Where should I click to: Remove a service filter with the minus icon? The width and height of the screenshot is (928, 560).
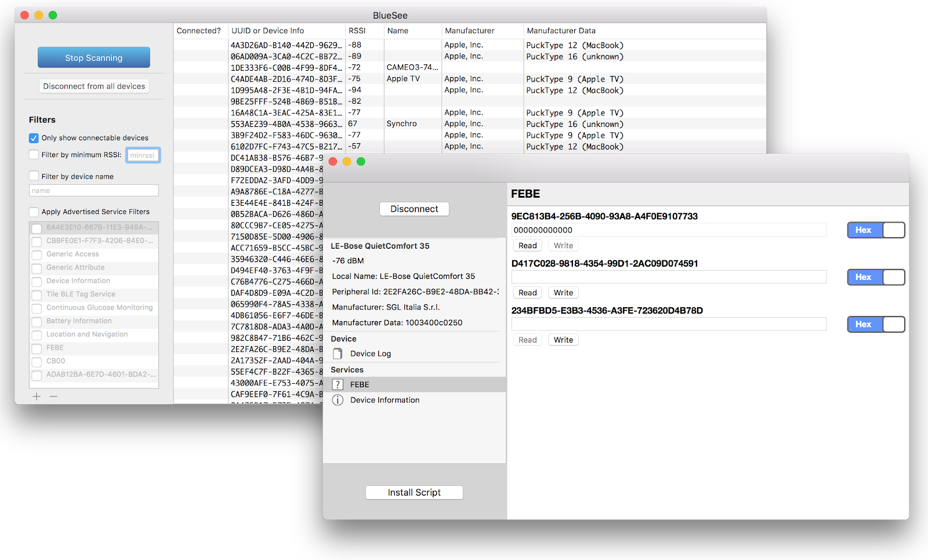53,397
